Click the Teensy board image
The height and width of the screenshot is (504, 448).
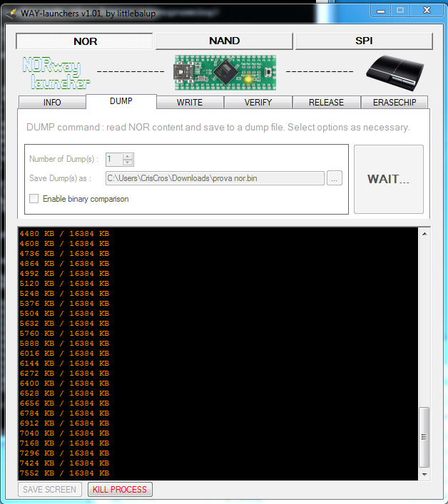[224, 71]
